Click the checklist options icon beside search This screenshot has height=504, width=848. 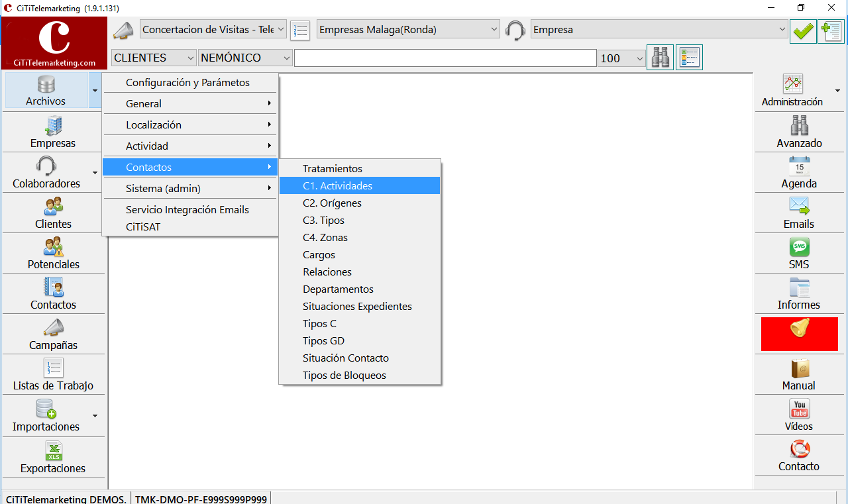(689, 58)
